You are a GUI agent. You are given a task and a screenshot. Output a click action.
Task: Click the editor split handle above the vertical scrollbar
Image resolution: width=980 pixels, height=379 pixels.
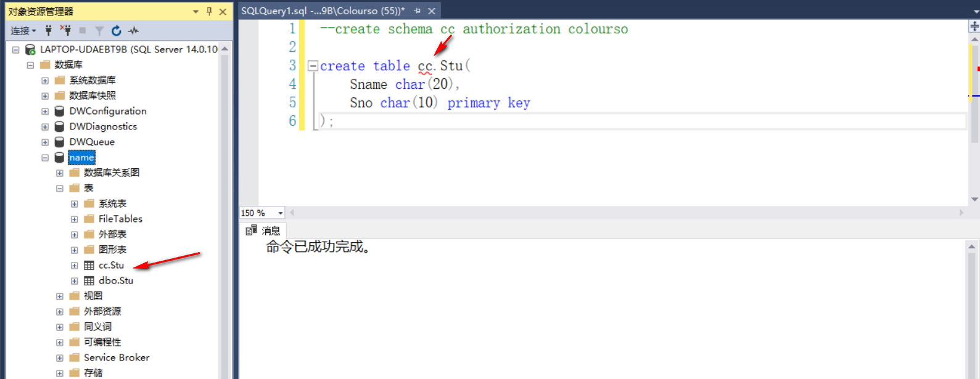point(974,26)
